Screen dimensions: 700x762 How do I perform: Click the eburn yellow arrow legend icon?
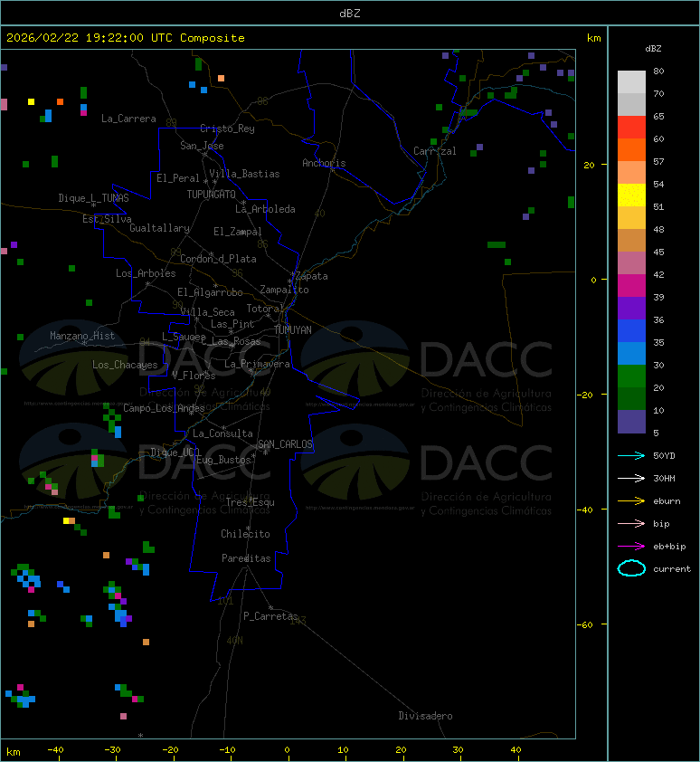[x=631, y=501]
